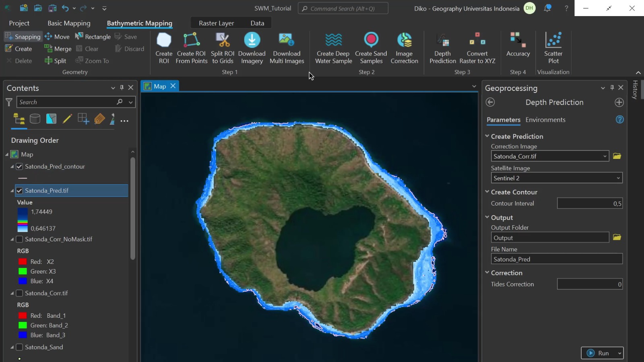Open the Scatter Plot visualization
The image size is (644, 362).
click(553, 48)
